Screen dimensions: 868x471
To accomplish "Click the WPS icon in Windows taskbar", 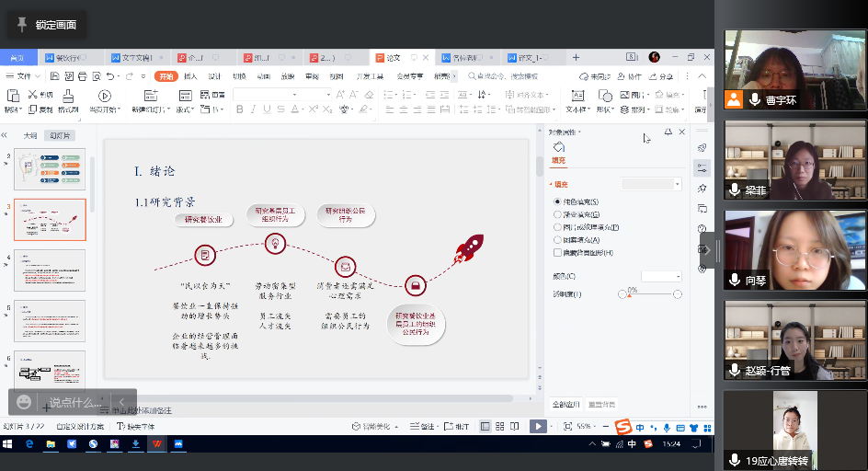I will 156,443.
